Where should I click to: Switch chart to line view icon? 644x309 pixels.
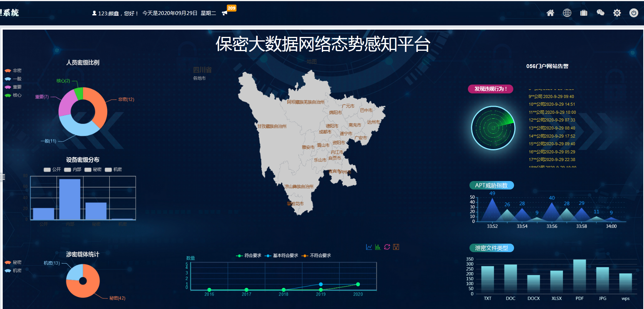(x=369, y=247)
